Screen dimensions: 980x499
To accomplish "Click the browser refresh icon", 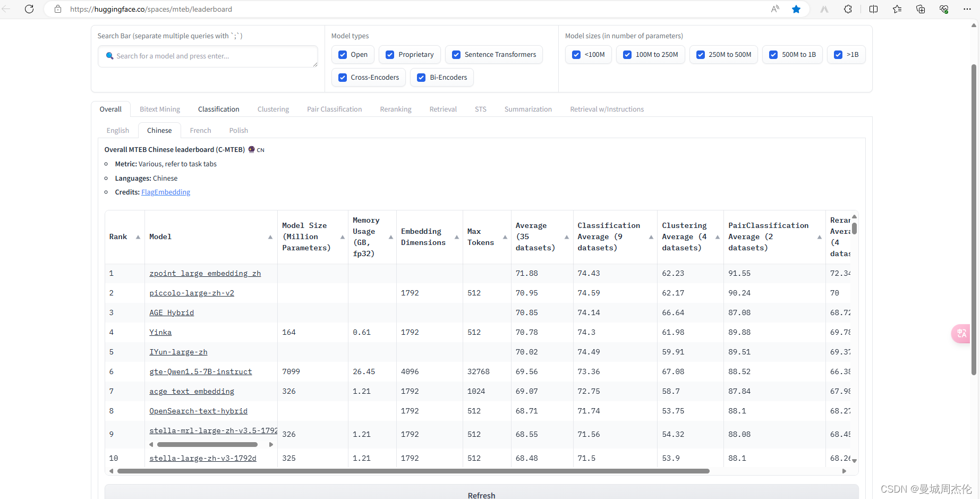I will [29, 9].
